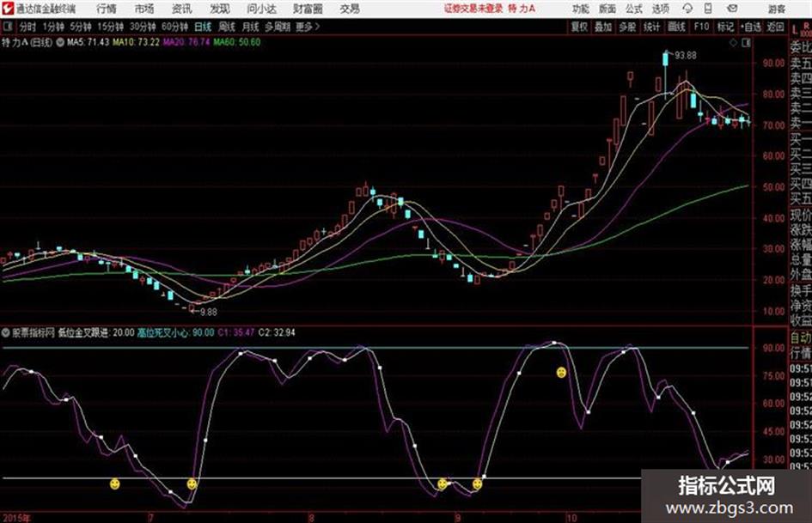Click the mobile phone icon
Image resolution: width=812 pixels, height=523 pixels.
click(708, 9)
